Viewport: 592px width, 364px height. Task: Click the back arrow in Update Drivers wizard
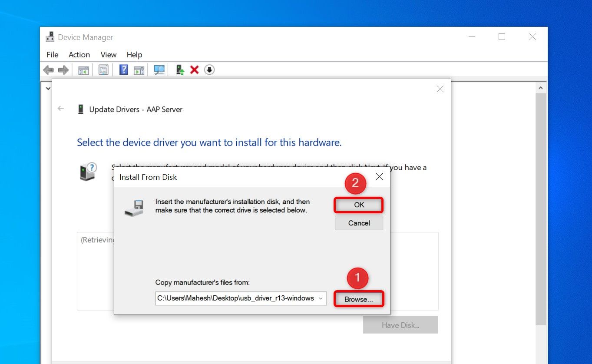pos(61,109)
